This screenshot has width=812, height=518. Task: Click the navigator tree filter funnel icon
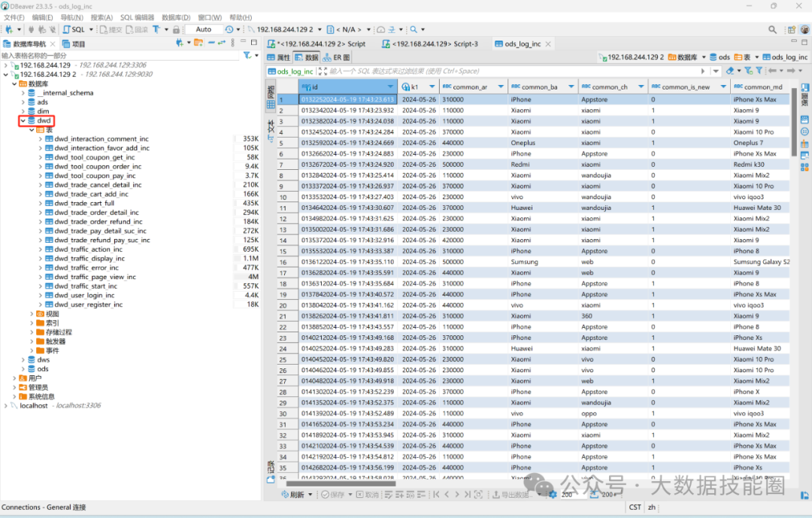click(247, 56)
